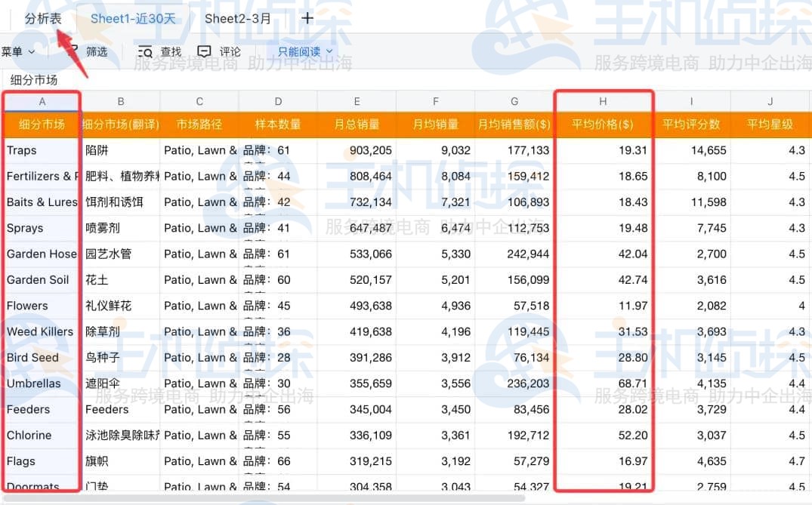The width and height of the screenshot is (812, 505).
Task: Select the Garden Soil cell
Action: [x=42, y=280]
